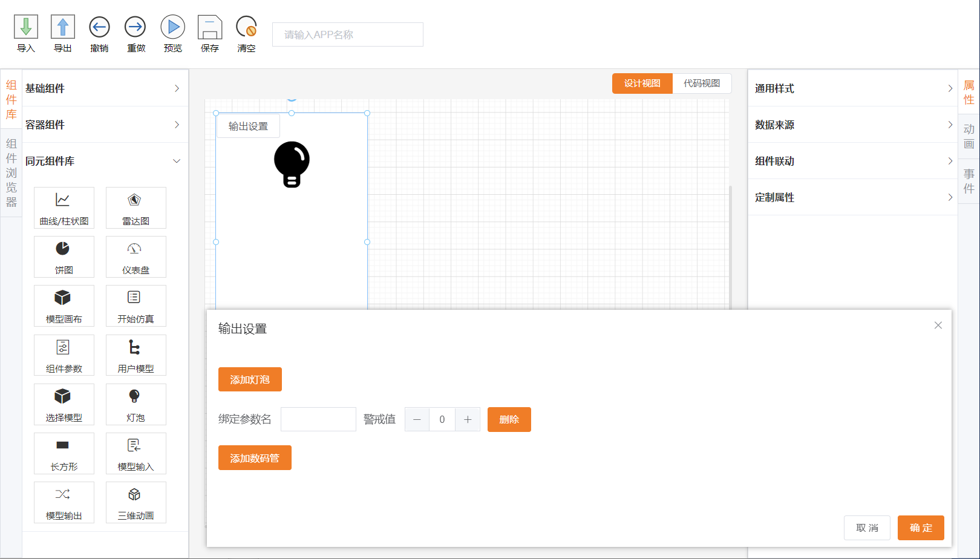
Task: Open the 组件浏览器 side tab
Action: point(11,173)
